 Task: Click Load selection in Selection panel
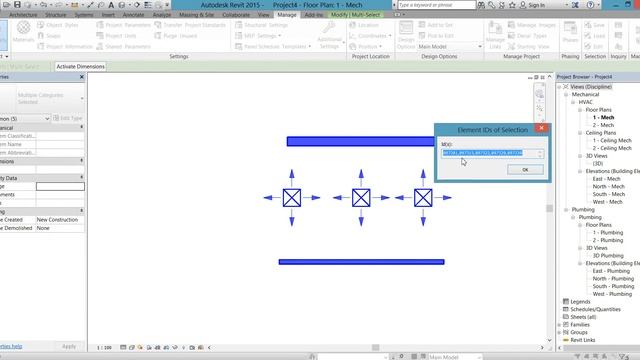click(595, 36)
